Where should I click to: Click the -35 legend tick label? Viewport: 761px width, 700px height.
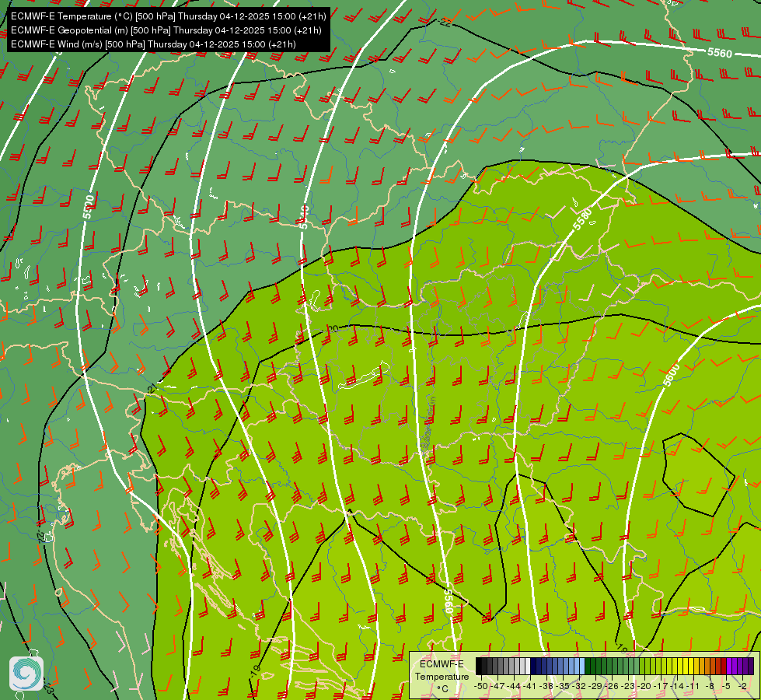(x=563, y=686)
